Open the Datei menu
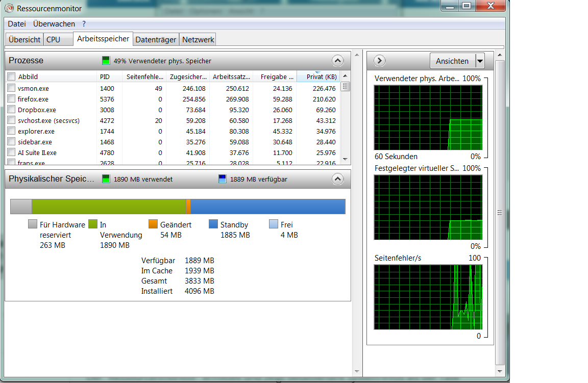Image resolution: width=588 pixels, height=383 pixels. point(17,23)
